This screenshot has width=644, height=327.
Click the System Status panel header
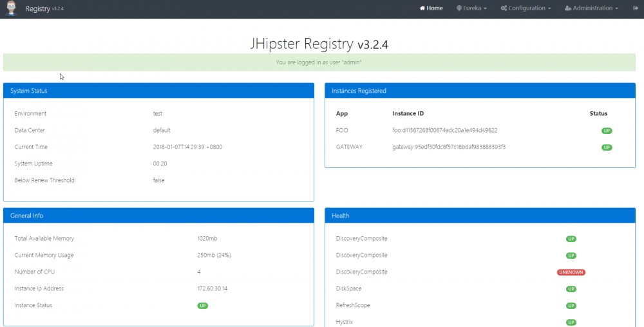[158, 91]
